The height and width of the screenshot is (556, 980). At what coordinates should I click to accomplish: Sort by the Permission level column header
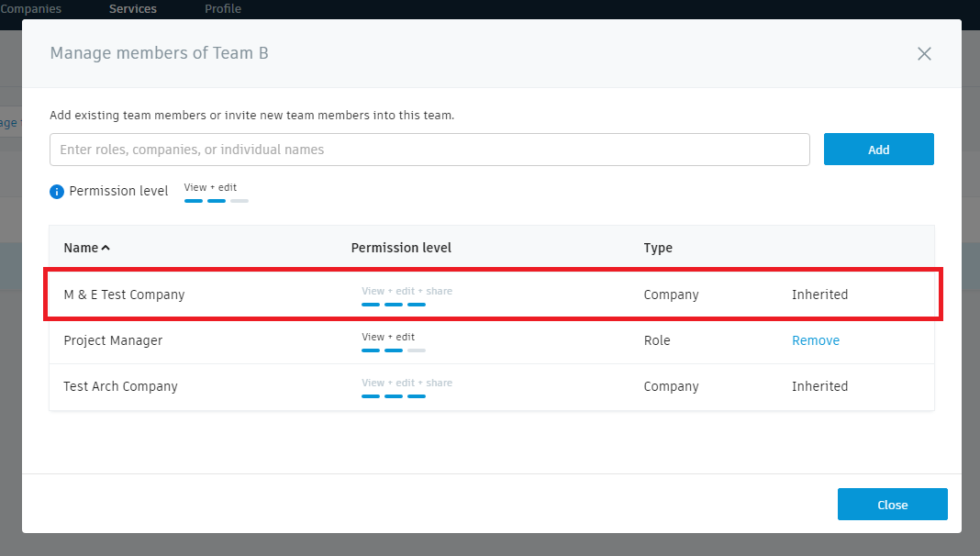[x=401, y=248]
